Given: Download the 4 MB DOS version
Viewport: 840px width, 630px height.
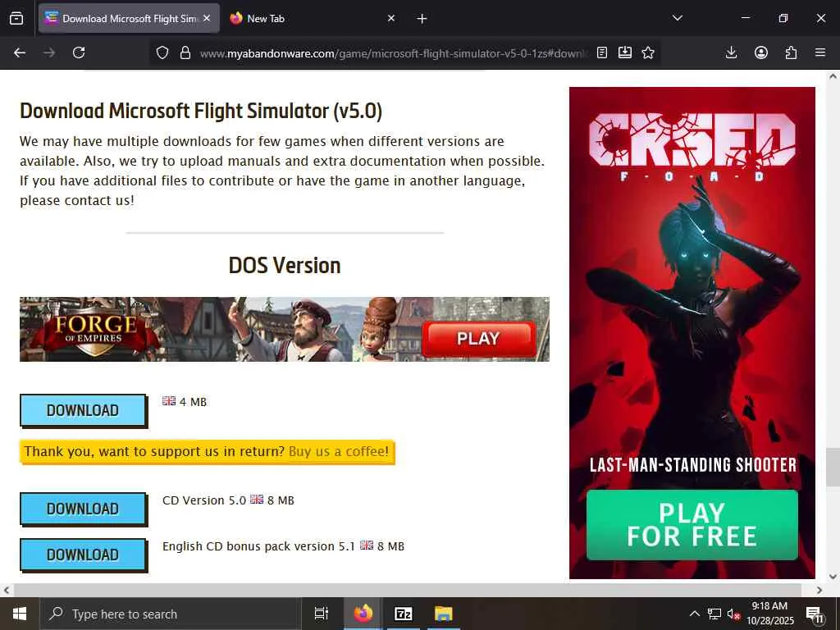Looking at the screenshot, I should 83,410.
